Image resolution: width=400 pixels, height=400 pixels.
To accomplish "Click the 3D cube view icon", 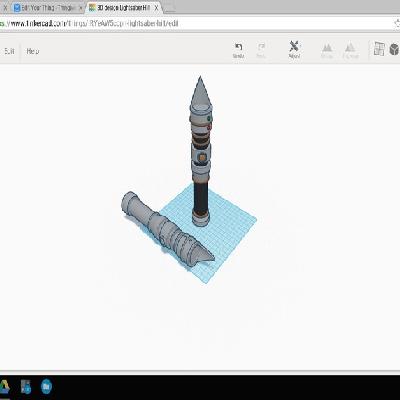I will coord(394,49).
